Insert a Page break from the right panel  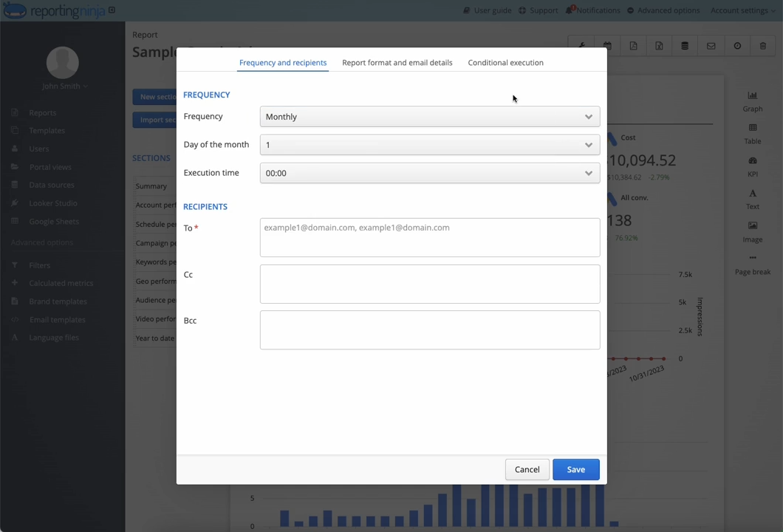tap(753, 265)
